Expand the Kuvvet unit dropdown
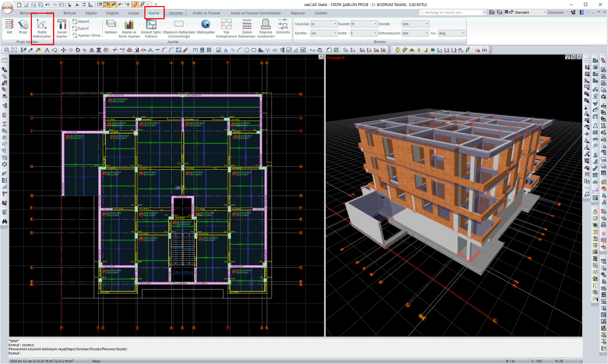Image resolution: width=608 pixels, height=364 pixels. pyautogui.click(x=375, y=24)
